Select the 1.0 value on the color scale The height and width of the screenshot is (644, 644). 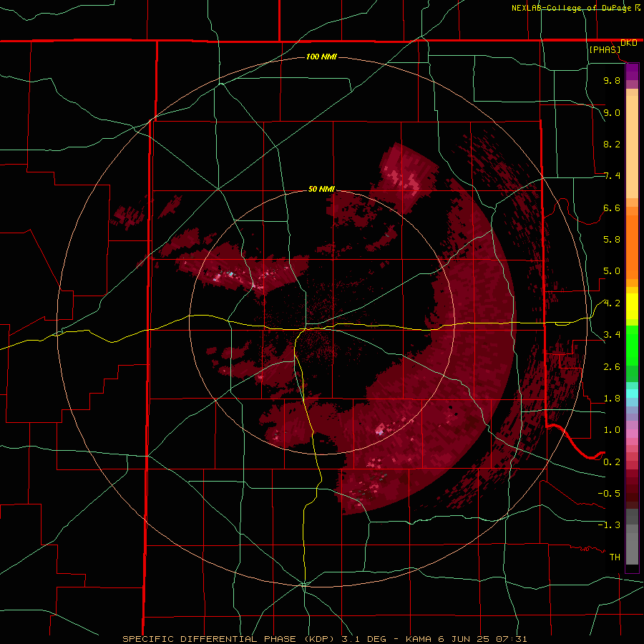(x=612, y=430)
